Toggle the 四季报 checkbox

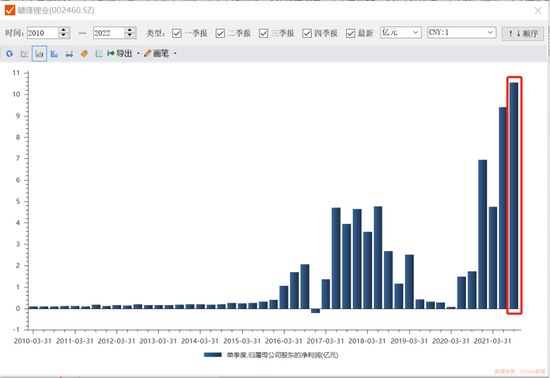307,33
